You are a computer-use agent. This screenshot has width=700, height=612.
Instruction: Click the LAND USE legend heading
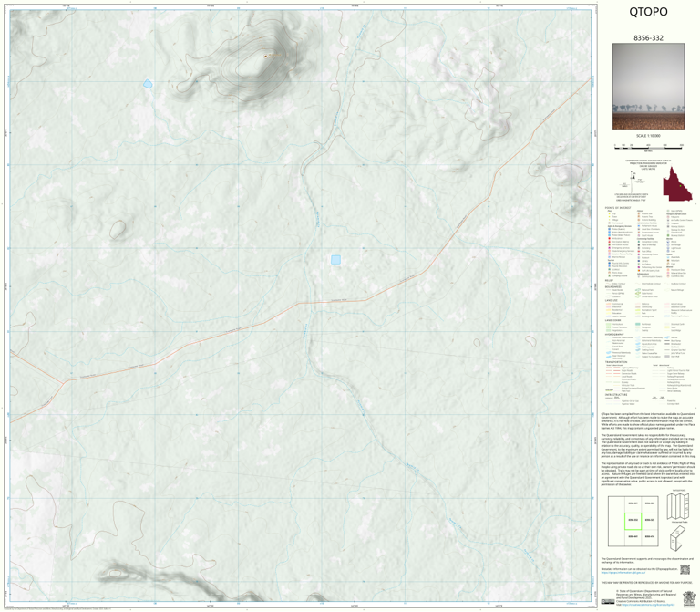612,301
